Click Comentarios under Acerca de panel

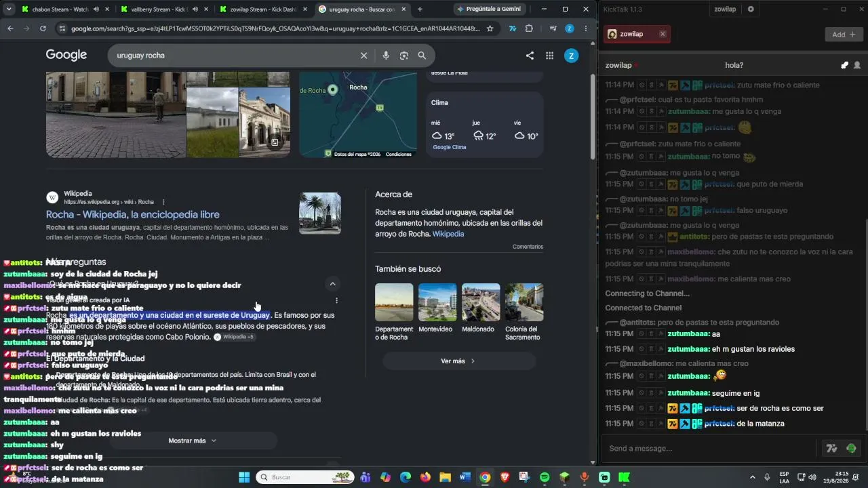point(528,247)
